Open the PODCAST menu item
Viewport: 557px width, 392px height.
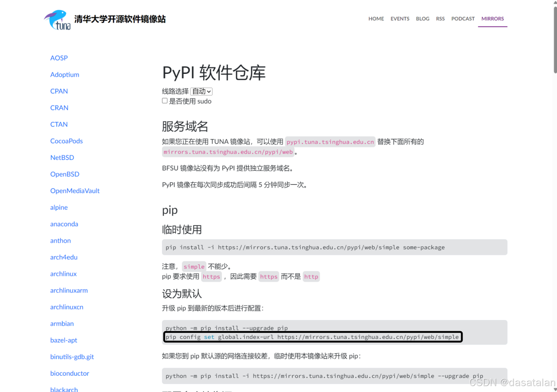(x=463, y=19)
